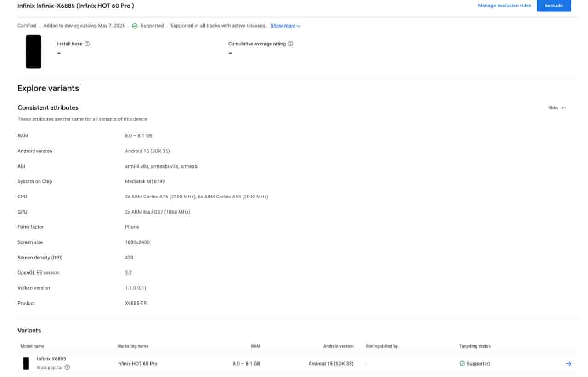Collapse Consistent attributes using Hide
Viewport: 588px width, 377px height.
point(556,108)
